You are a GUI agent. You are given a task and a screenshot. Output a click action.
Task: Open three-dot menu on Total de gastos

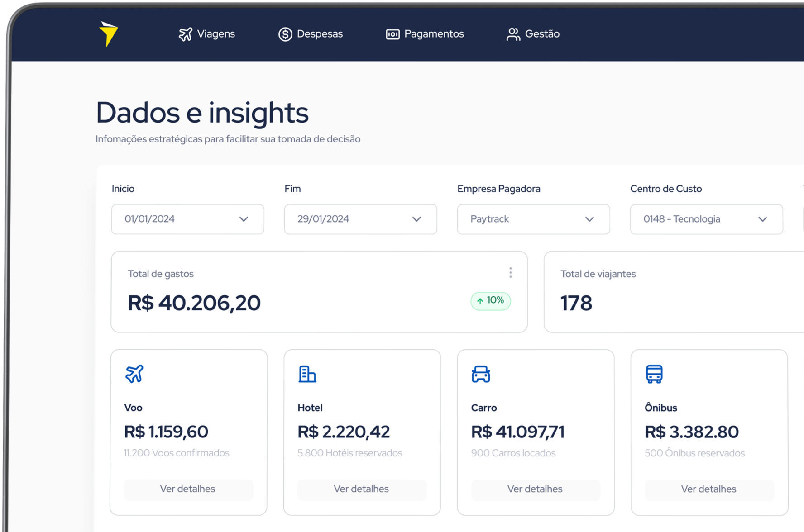(x=510, y=272)
